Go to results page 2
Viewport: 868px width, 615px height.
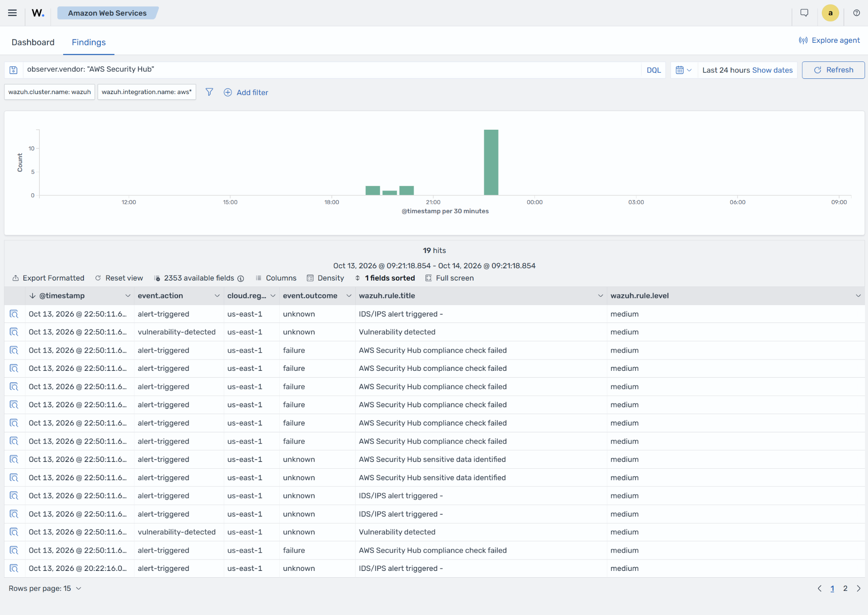845,588
